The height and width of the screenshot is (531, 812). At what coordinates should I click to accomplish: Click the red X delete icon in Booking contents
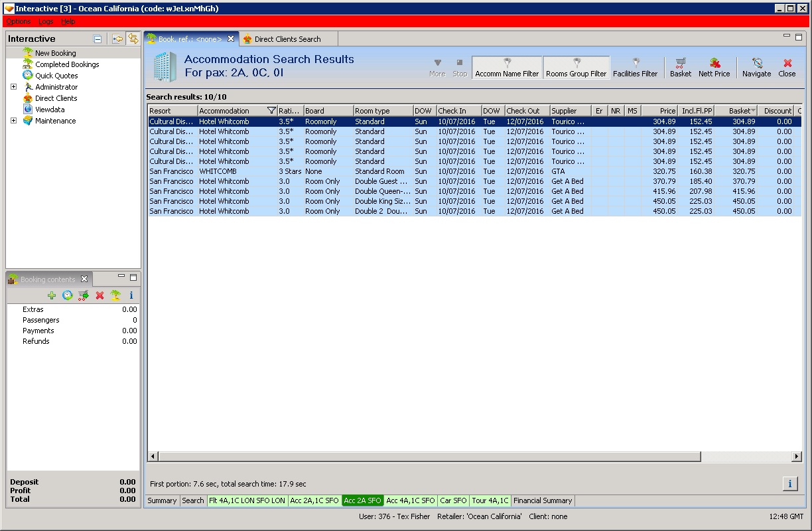tap(100, 295)
